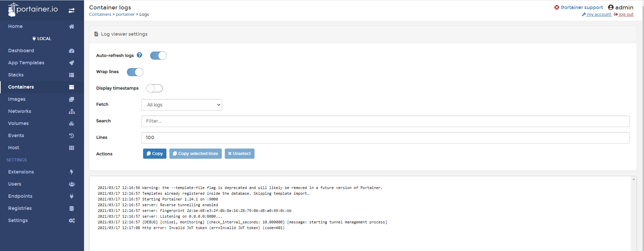Select the 'Starting Portainer 1.24.1' log line
This screenshot has height=251, width=644.
pyautogui.click(x=158, y=199)
